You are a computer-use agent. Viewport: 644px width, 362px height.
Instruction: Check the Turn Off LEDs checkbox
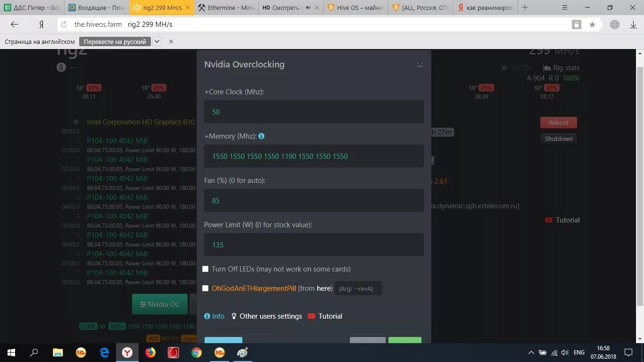coord(206,269)
